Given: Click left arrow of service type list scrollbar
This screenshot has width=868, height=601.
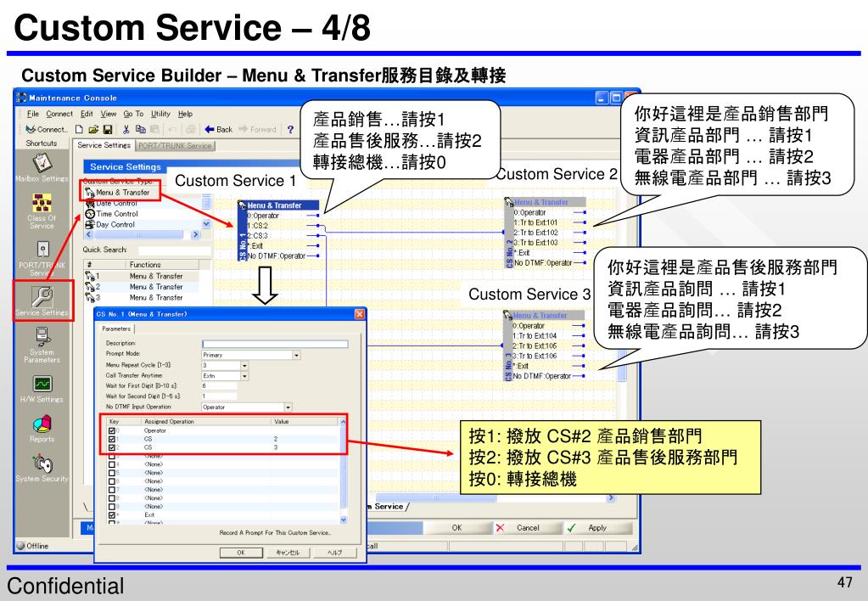Looking at the screenshot, I should [88, 235].
